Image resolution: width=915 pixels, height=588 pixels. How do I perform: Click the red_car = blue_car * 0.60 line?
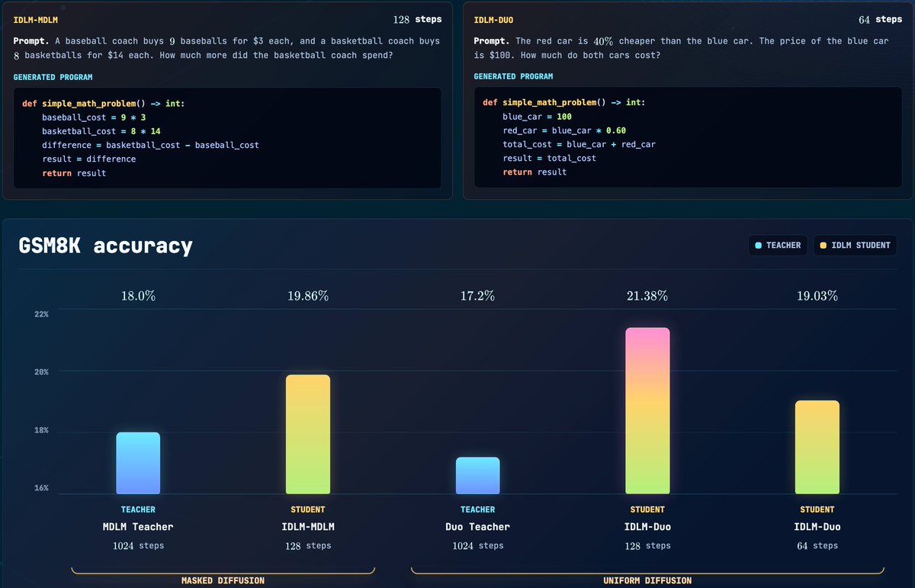tap(564, 130)
